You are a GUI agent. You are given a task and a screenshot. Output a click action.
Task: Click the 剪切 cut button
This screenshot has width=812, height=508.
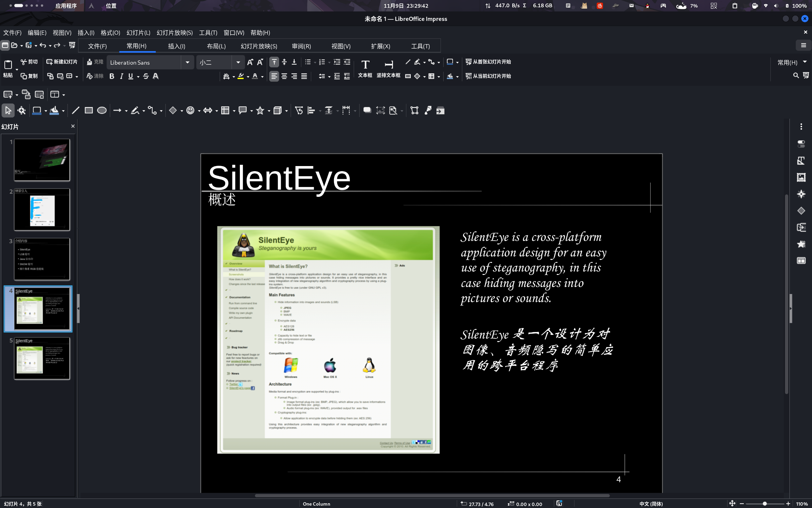pyautogui.click(x=29, y=62)
